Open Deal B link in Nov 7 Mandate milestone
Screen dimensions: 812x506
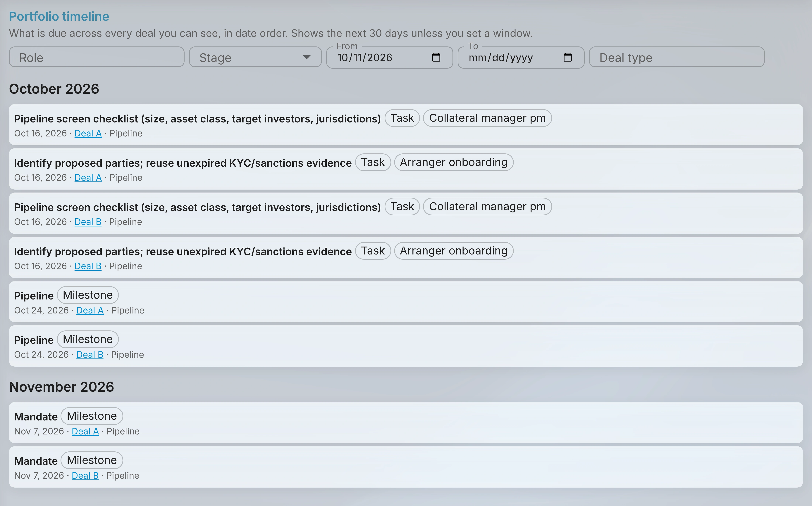tap(85, 475)
